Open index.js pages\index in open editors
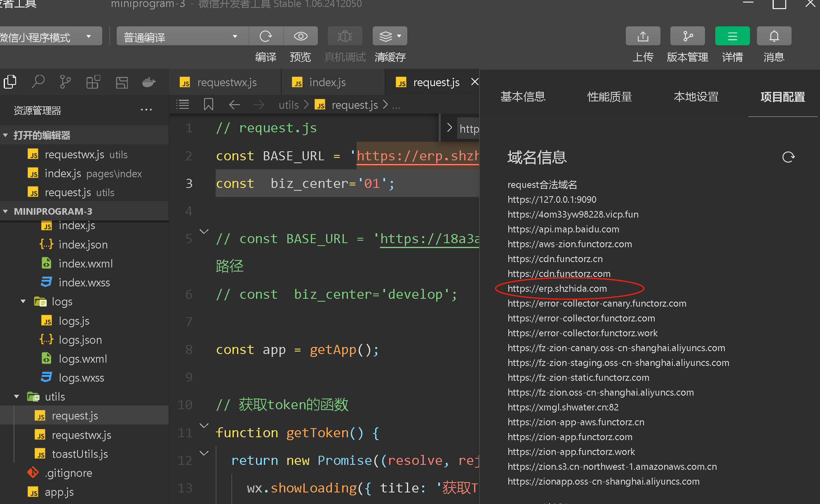820x504 pixels. [85, 173]
